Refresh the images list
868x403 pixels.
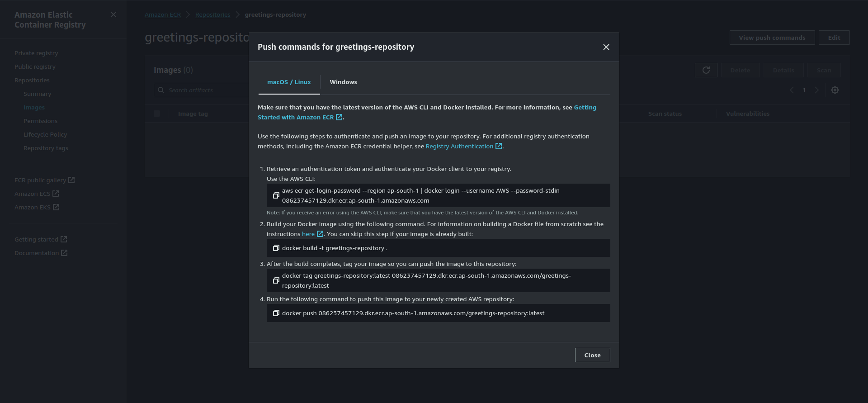point(706,70)
